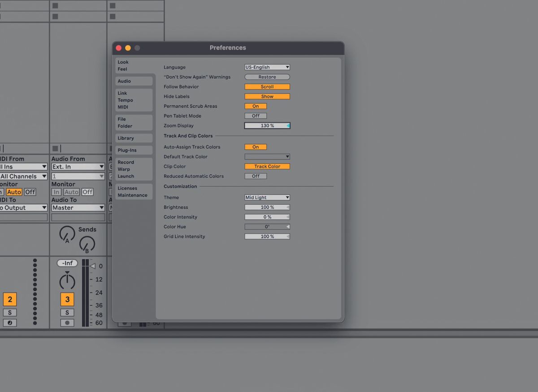The image size is (538, 392).
Task: Toggle track activator button 3
Action: point(67,299)
